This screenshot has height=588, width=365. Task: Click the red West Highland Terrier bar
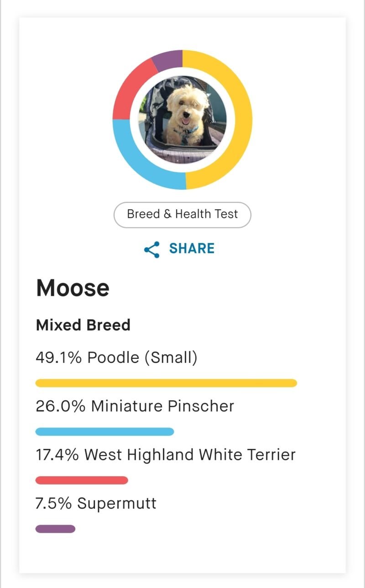click(x=82, y=480)
